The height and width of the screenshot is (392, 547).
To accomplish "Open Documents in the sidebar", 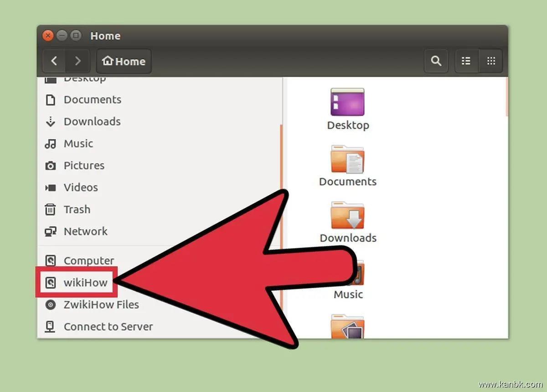I will click(92, 100).
